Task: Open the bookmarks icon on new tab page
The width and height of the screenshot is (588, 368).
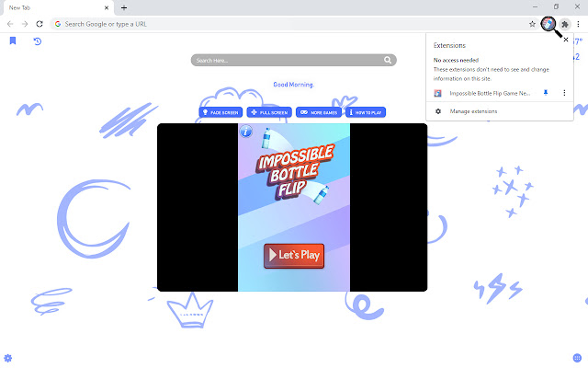Action: coord(13,40)
